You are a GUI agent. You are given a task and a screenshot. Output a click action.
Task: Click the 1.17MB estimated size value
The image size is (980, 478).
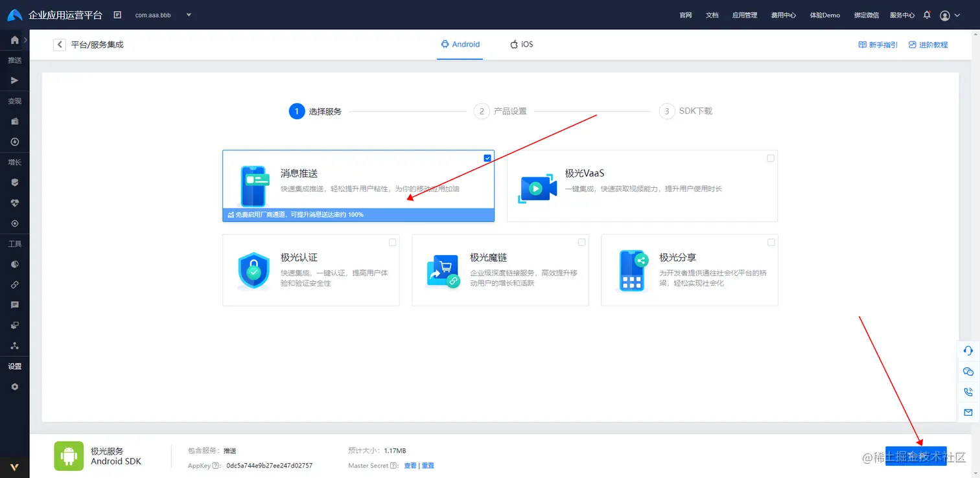tap(395, 451)
